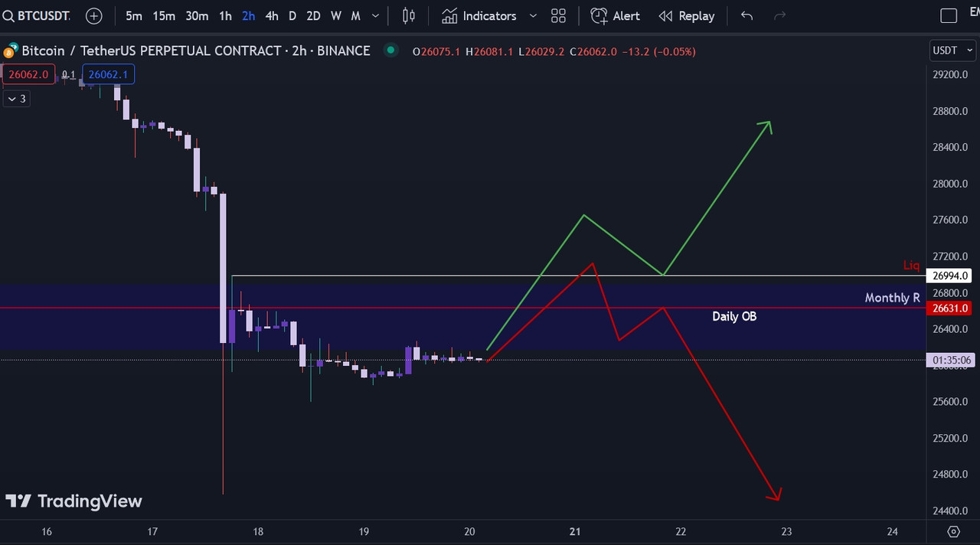This screenshot has height=545, width=980.
Task: Switch to the 2D timeframe
Action: [313, 15]
